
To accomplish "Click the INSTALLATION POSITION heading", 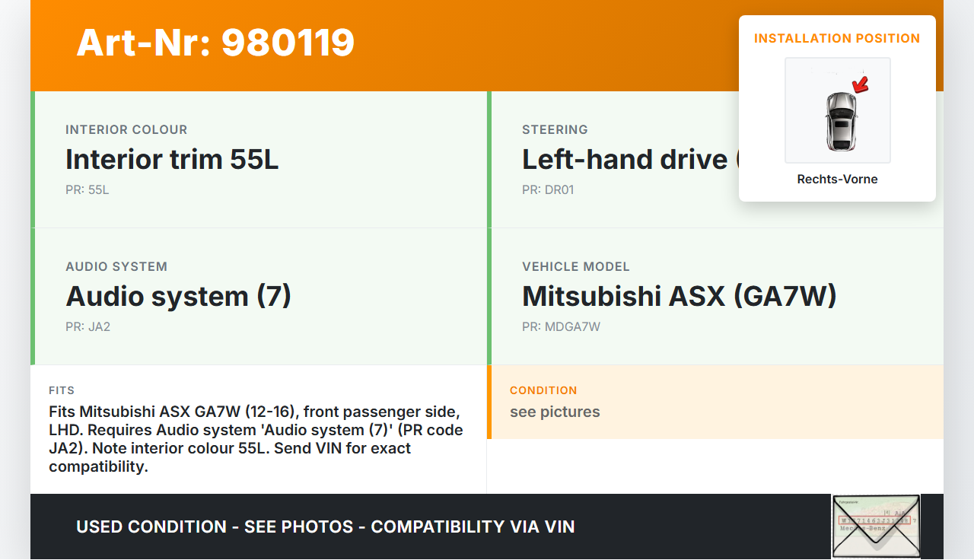I will [x=837, y=38].
